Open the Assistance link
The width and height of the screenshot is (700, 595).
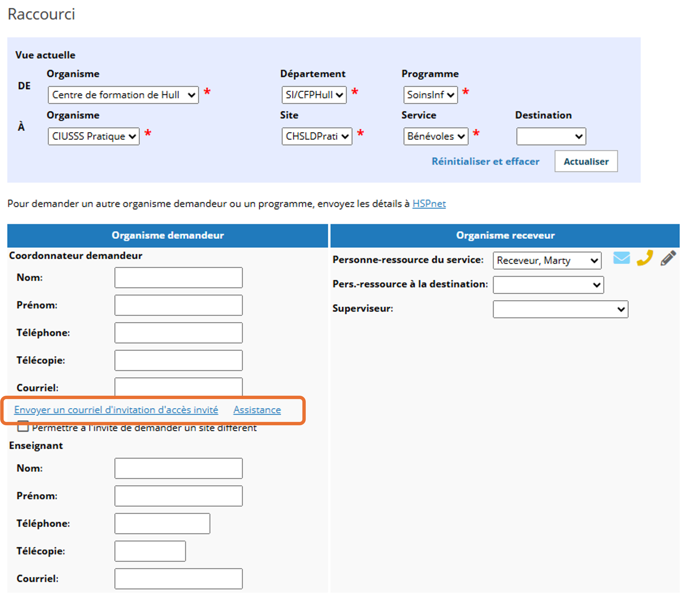(257, 410)
